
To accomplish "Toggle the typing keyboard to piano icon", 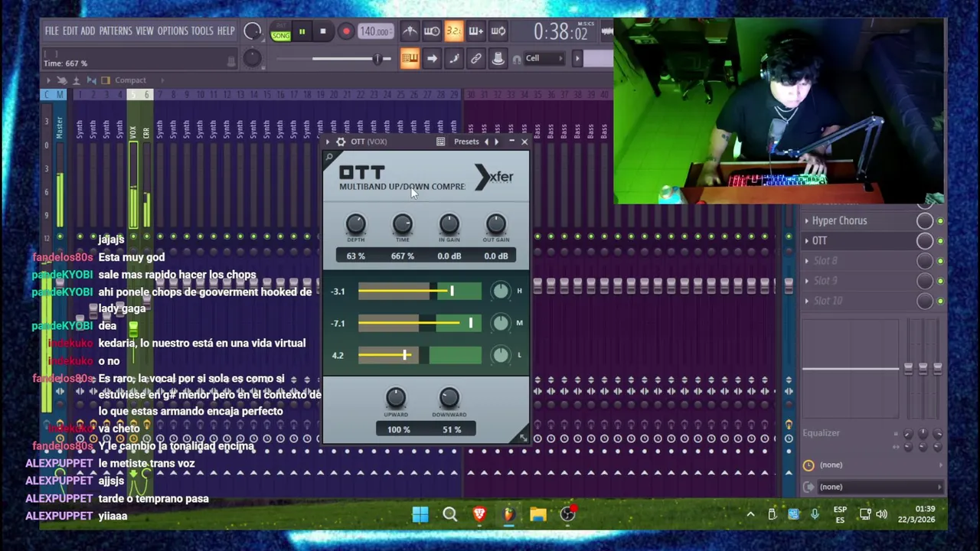I will [410, 58].
